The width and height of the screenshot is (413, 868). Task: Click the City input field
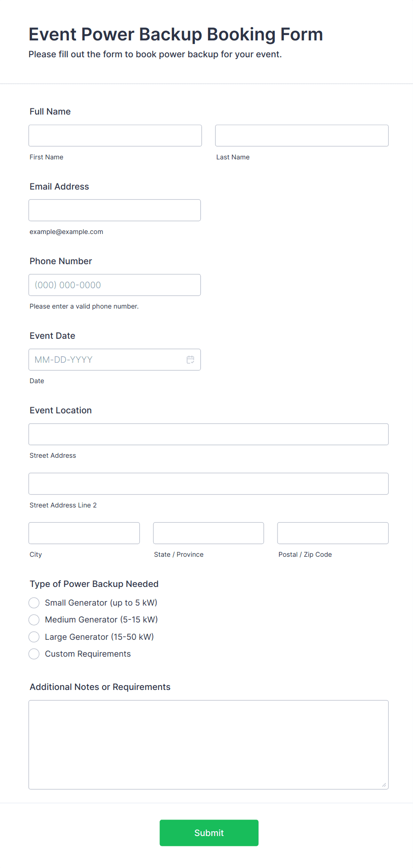[84, 533]
